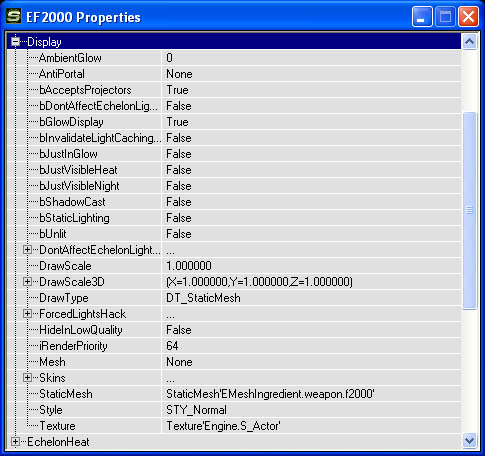Viewport: 485px width, 456px height.
Task: Toggle the bGlowDisplay True value
Action: pyautogui.click(x=311, y=122)
